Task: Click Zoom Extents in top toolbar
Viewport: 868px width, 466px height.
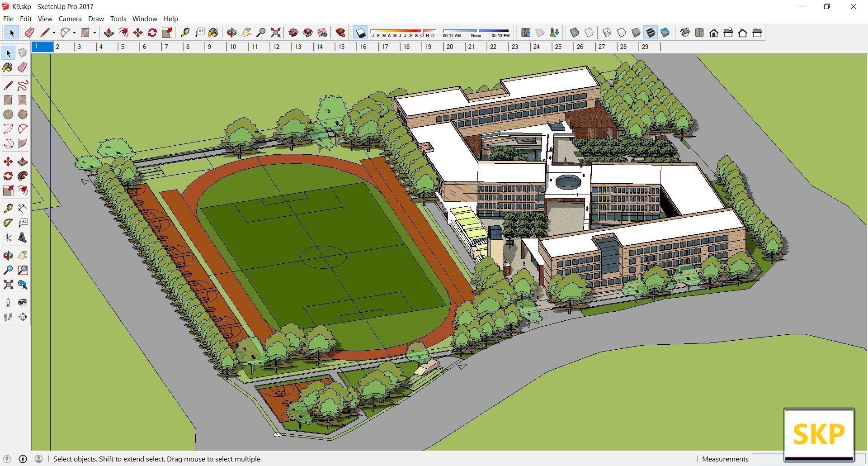Action: coord(275,33)
